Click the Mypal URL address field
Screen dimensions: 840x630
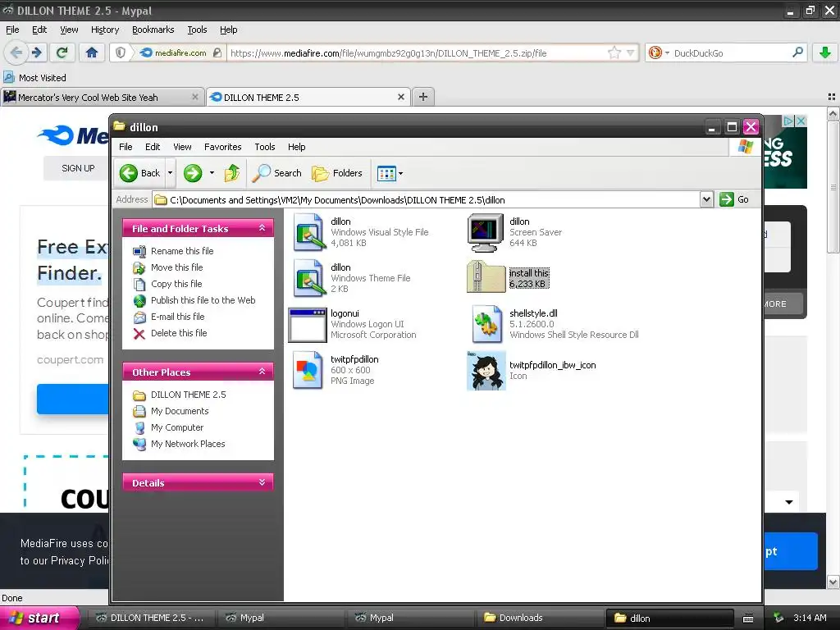coord(418,53)
